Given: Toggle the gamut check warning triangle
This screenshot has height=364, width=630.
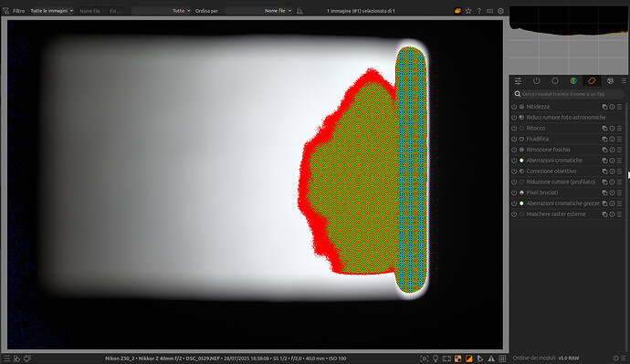Looking at the screenshot, I should coord(491,359).
